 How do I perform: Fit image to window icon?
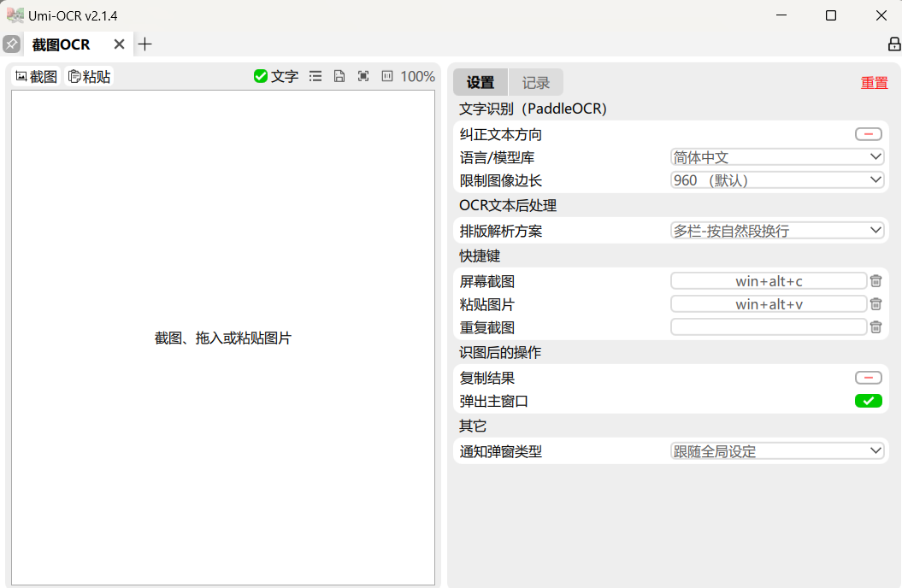363,76
